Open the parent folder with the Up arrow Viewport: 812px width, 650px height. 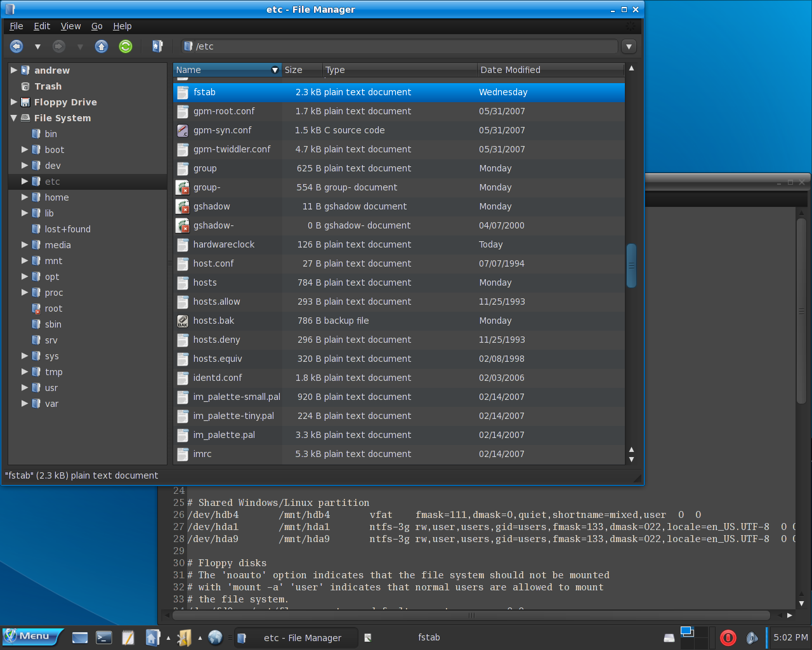(x=101, y=46)
